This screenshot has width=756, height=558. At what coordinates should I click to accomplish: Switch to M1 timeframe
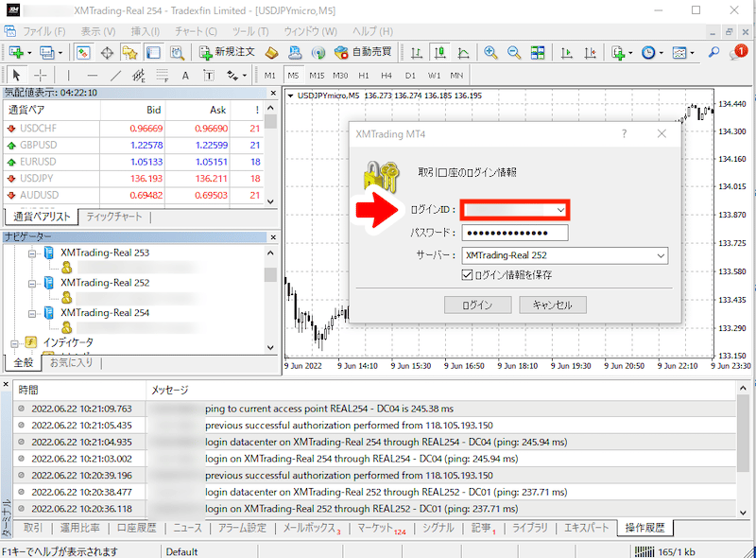pyautogui.click(x=270, y=76)
